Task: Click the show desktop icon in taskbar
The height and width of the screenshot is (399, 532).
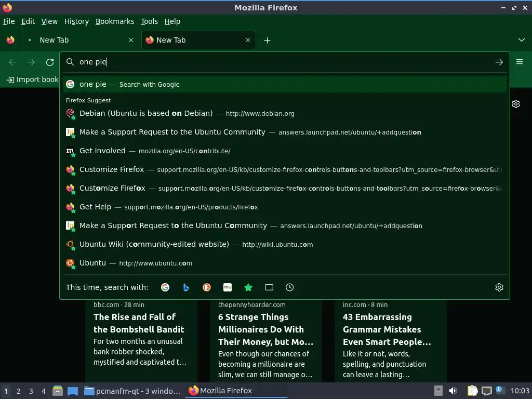Action: [x=73, y=391]
